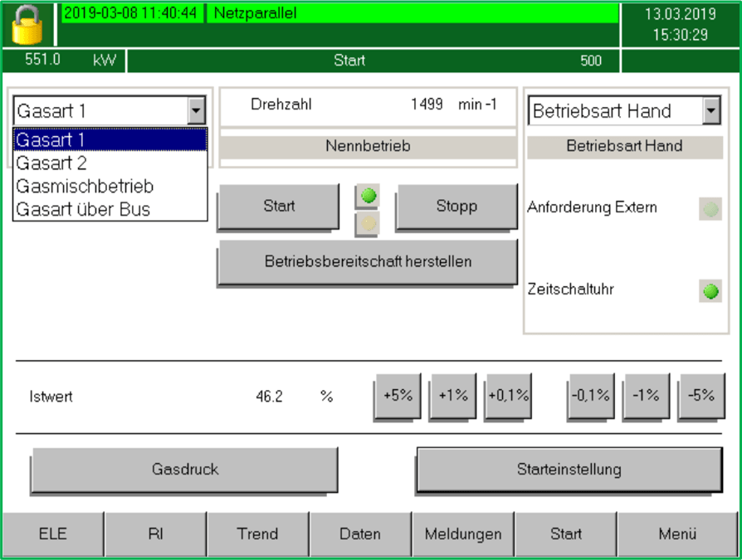
Task: Click Betriebsbereitschaft herstellen button
Action: pyautogui.click(x=368, y=262)
